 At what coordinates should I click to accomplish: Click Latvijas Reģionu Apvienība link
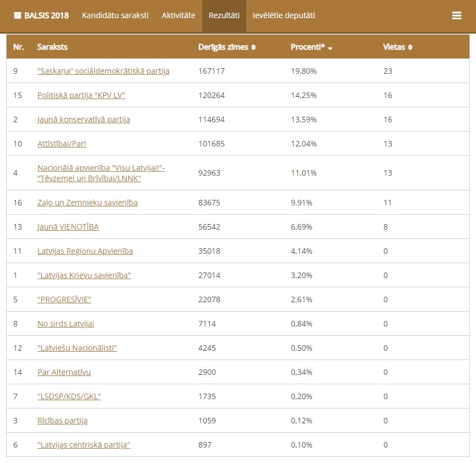pyautogui.click(x=85, y=251)
